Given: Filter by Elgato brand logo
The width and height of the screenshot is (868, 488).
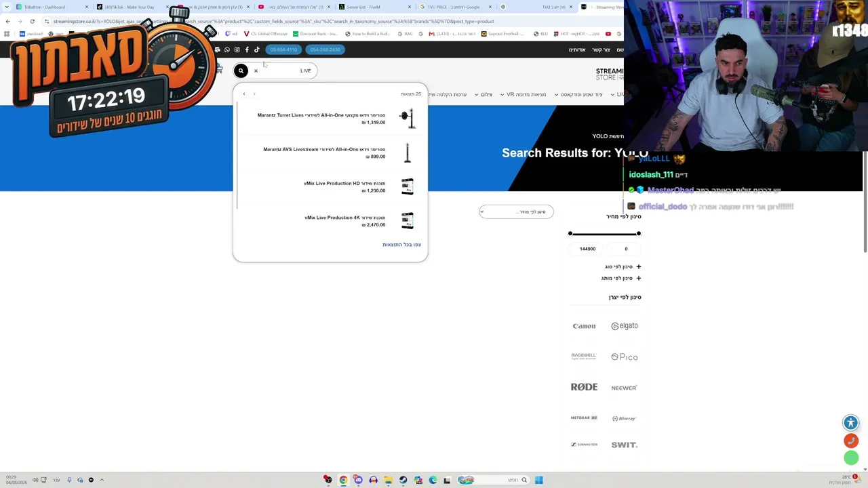Looking at the screenshot, I should coord(625,326).
